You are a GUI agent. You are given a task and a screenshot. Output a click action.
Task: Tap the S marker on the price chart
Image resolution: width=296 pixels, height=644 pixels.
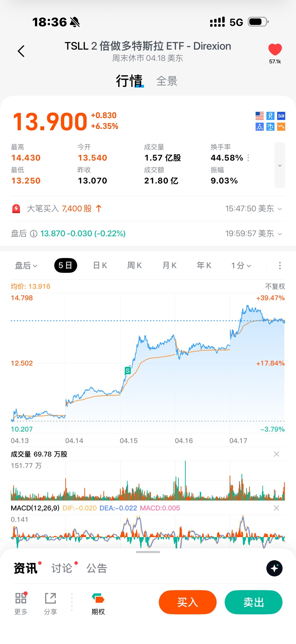128,370
